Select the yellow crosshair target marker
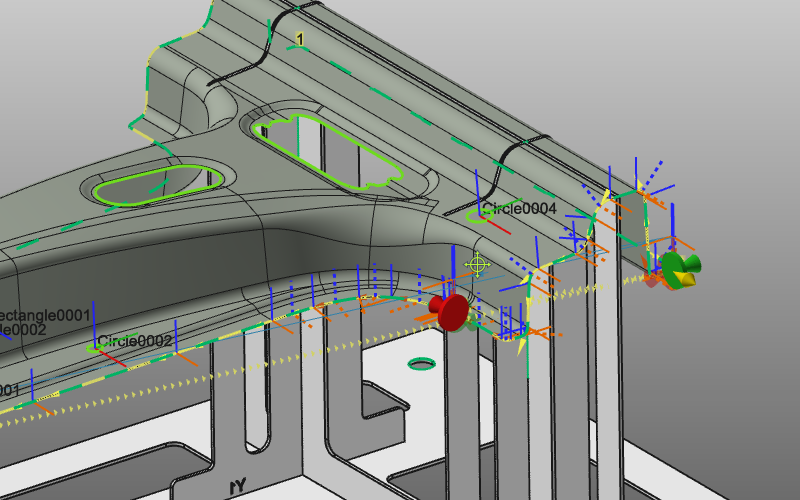The image size is (800, 500). point(478,264)
